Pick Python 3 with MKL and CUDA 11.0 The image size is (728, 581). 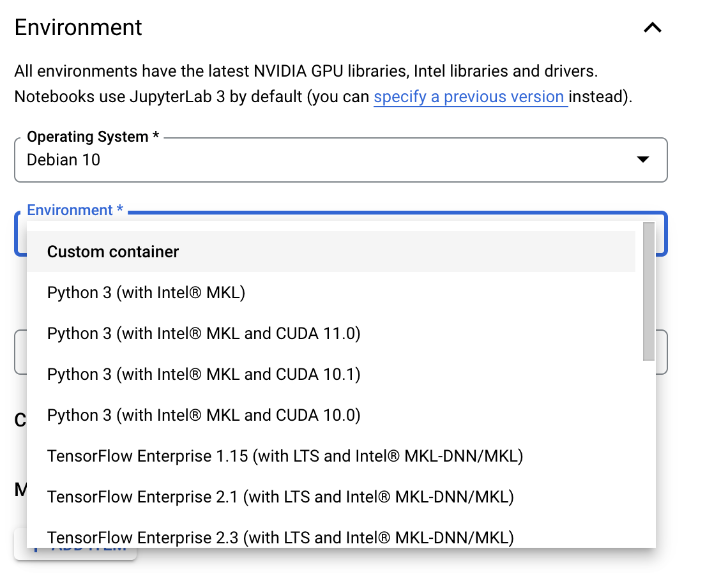[331, 333]
